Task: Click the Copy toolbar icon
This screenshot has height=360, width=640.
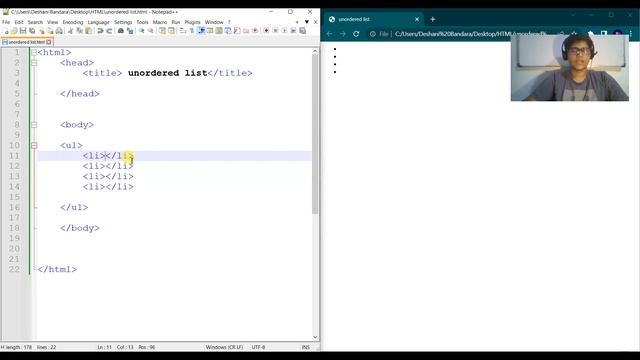Action: click(x=80, y=31)
